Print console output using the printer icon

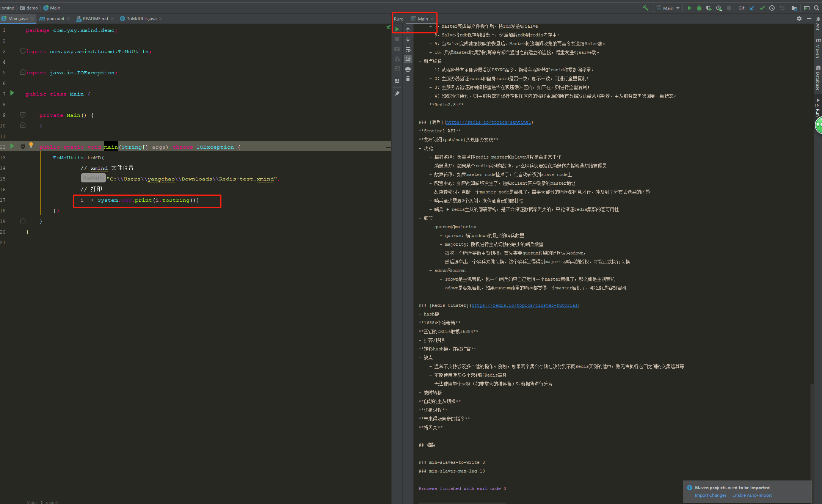(408, 69)
